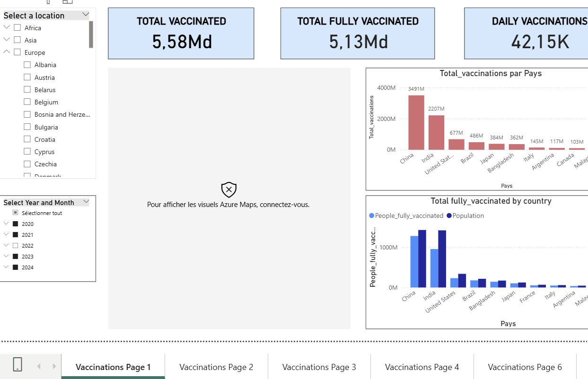Click the previous page arrow in bottom bar
This screenshot has width=588, height=379.
click(39, 365)
